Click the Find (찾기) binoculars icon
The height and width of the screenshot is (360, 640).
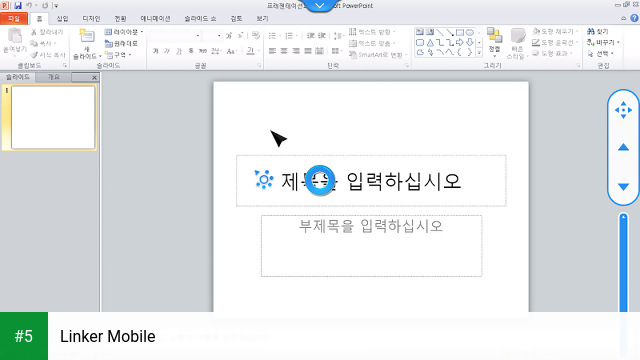[591, 31]
